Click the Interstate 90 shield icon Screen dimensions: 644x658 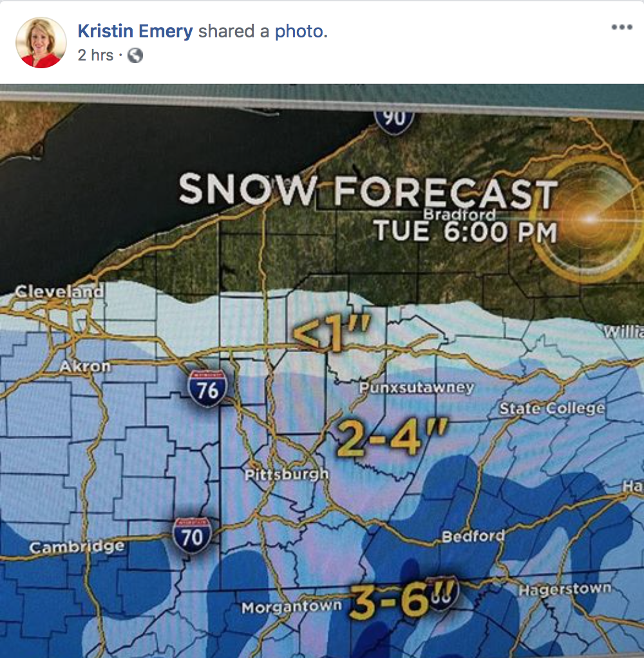click(393, 121)
